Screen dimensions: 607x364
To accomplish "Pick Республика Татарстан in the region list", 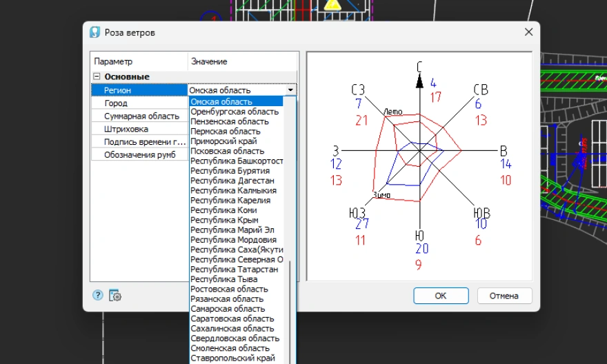I will coord(235,270).
